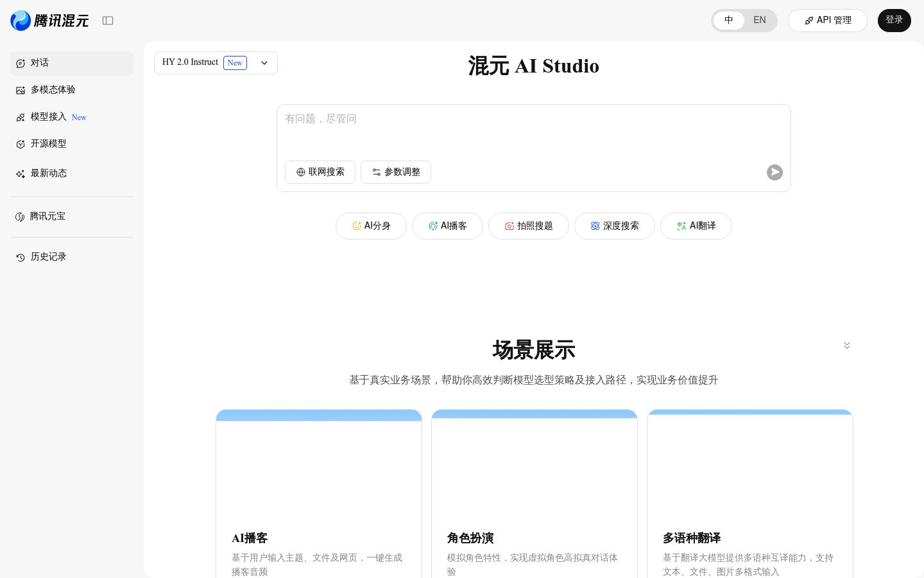Select the AI播客 shortcut chip
The width and height of the screenshot is (924, 578).
(447, 226)
